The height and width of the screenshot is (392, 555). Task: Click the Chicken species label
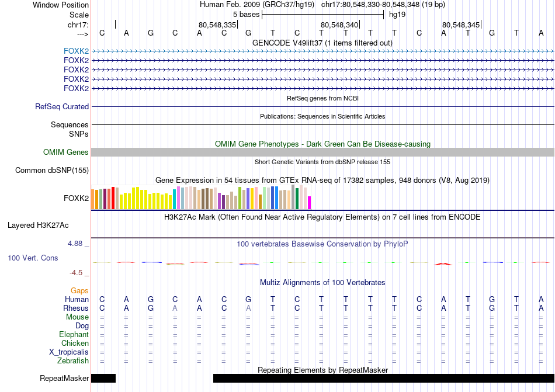point(75,343)
